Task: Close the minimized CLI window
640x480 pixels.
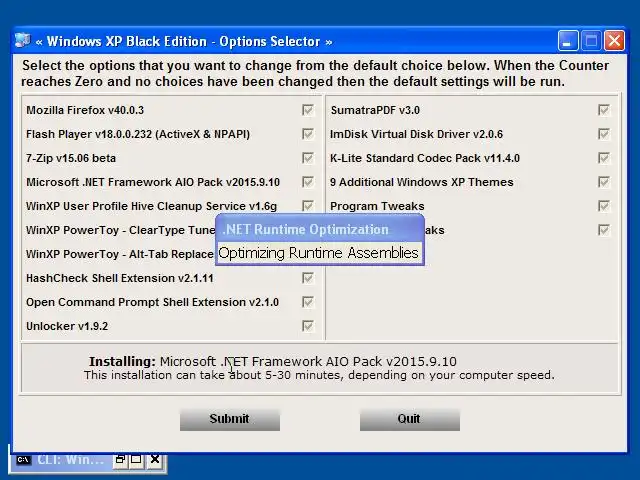Action: tap(155, 460)
